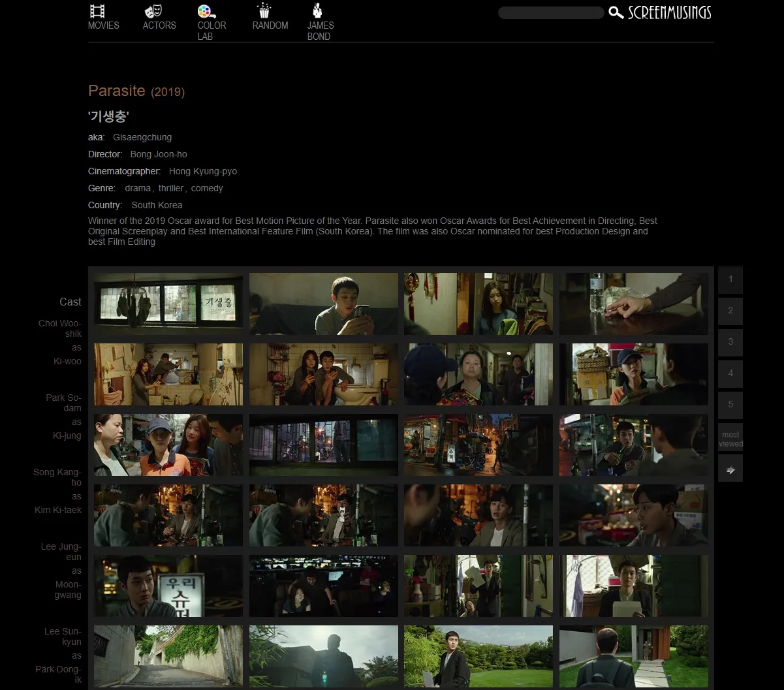
Task: Go to screenshots page 1
Action: coord(730,279)
